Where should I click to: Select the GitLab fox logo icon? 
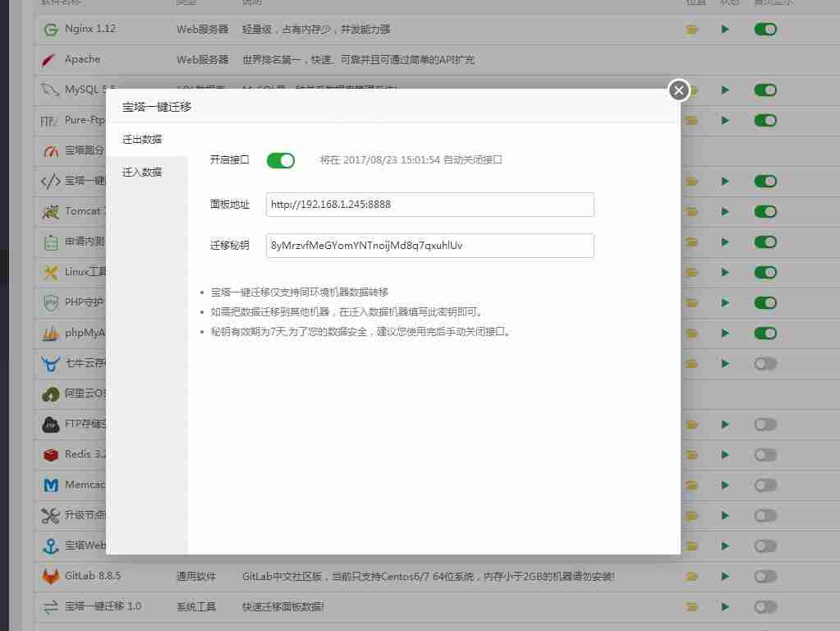coord(49,576)
